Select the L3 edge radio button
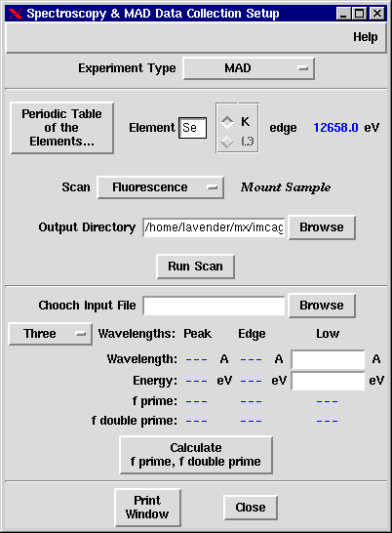This screenshot has width=392, height=533. [227, 142]
